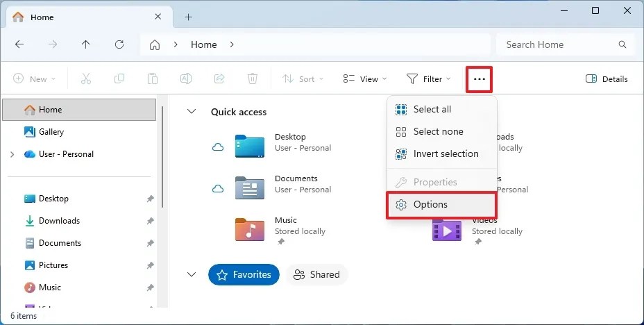Go forward with the right arrow

pyautogui.click(x=53, y=44)
